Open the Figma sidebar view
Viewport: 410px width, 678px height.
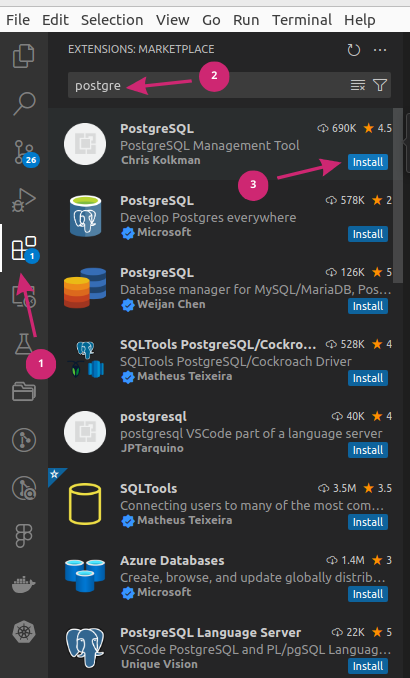pyautogui.click(x=23, y=537)
